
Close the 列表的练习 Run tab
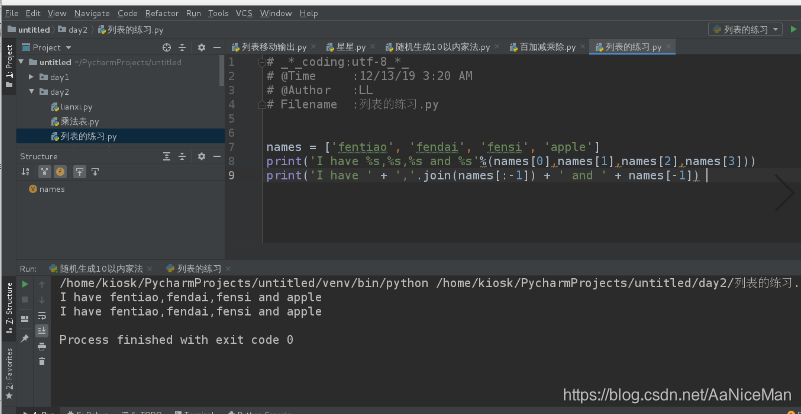228,269
